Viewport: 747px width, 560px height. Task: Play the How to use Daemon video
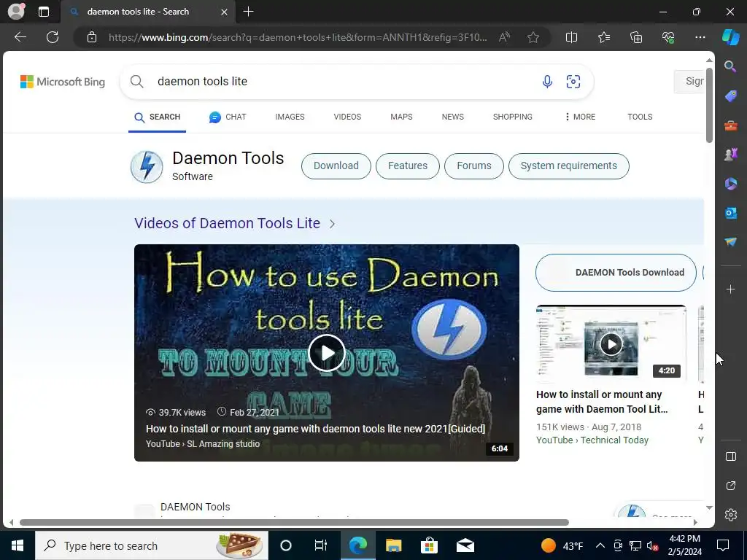coord(326,353)
